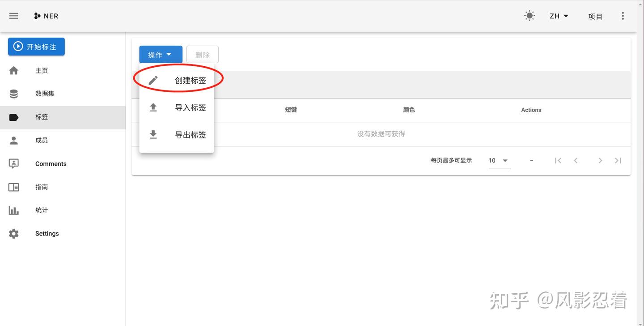This screenshot has height=326, width=644.
Task: Toggle dark mode via the brightness icon
Action: click(530, 15)
